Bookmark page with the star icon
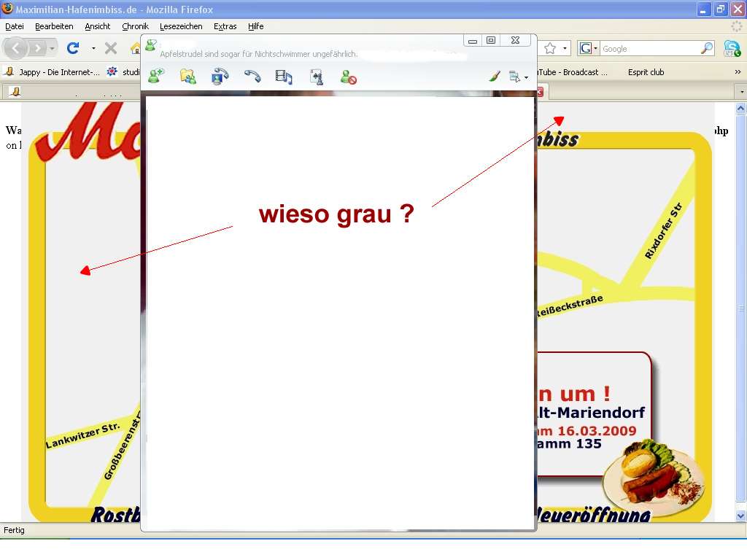The image size is (747, 560). [x=550, y=48]
